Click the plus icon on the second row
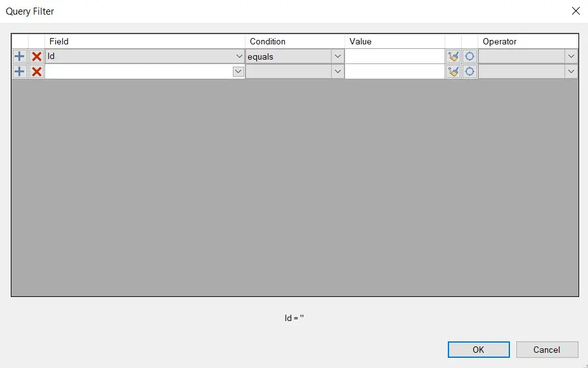The height and width of the screenshot is (368, 588). click(19, 72)
